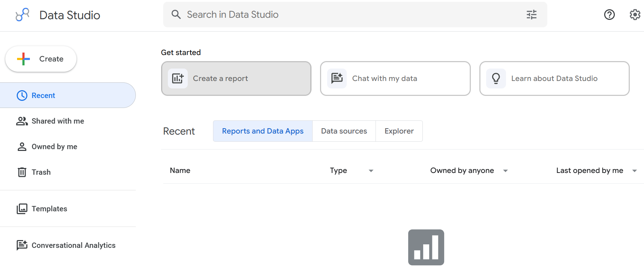Select Recent in the sidebar
The width and height of the screenshot is (644, 277).
coord(68,96)
